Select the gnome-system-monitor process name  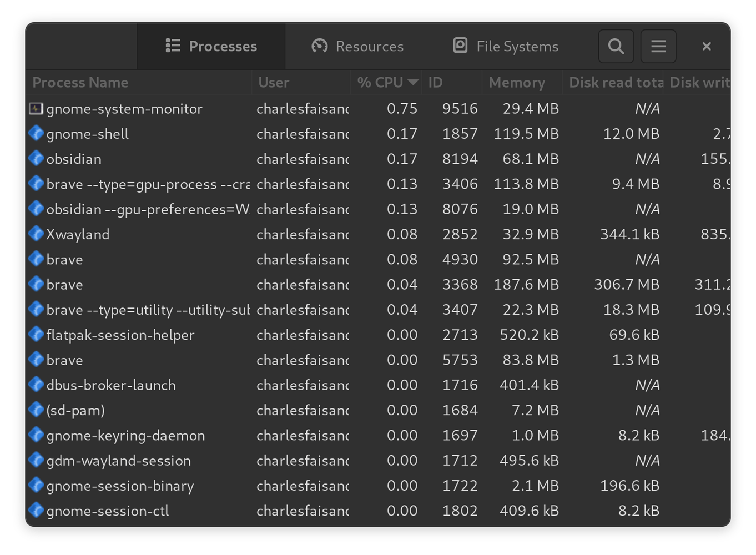pyautogui.click(x=124, y=109)
